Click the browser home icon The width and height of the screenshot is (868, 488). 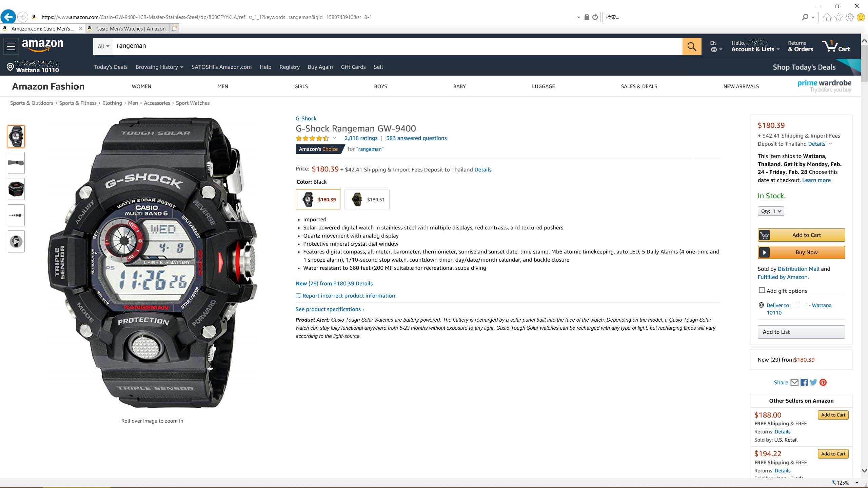tap(827, 17)
